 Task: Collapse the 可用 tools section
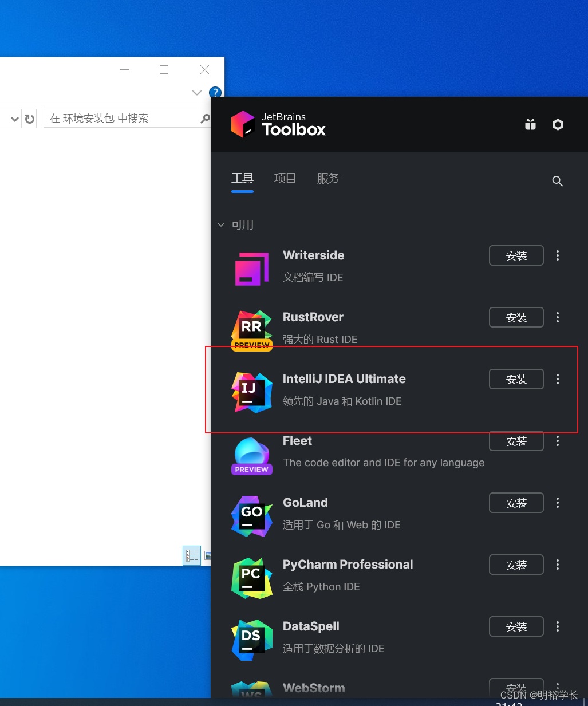coord(221,225)
